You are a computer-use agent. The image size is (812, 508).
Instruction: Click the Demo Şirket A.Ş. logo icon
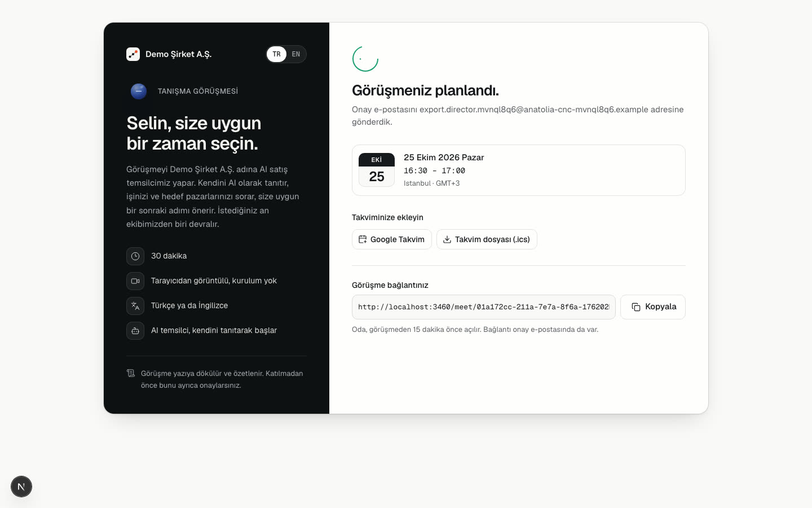tap(133, 54)
